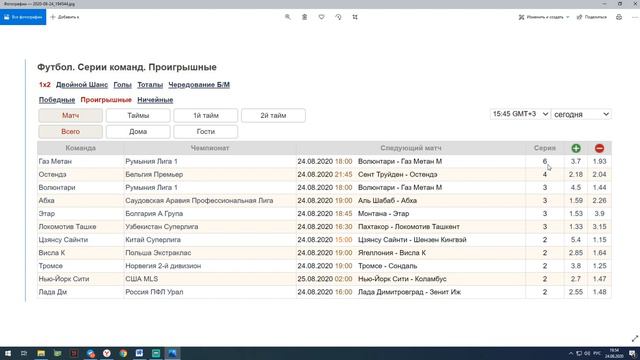Click the Аль Шабаб - Абха match
The image size is (640, 360).
[x=387, y=201]
